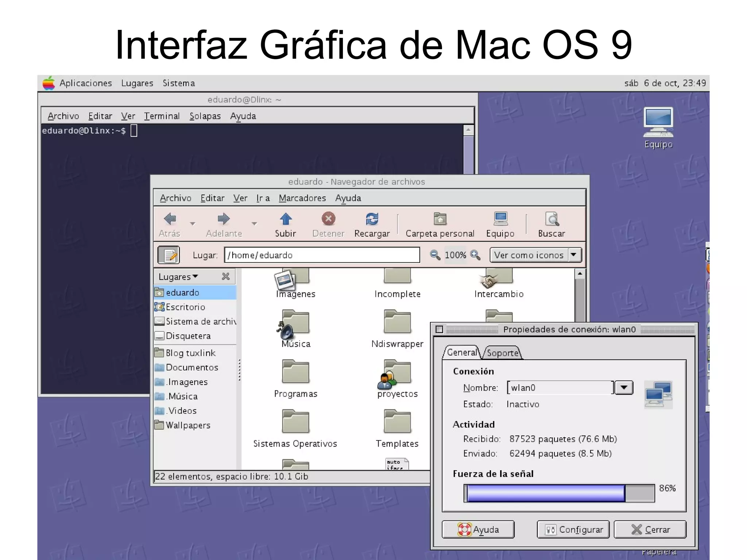Viewport: 747px width, 560px height.
Task: Expand the Adelante history dropdown arrow
Action: coord(254,223)
